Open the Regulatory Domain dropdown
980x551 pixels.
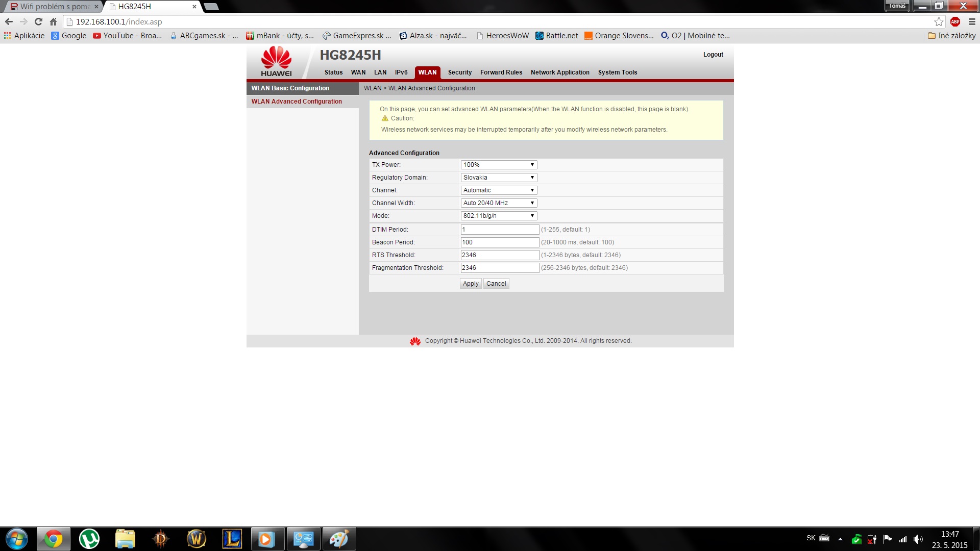pos(499,178)
